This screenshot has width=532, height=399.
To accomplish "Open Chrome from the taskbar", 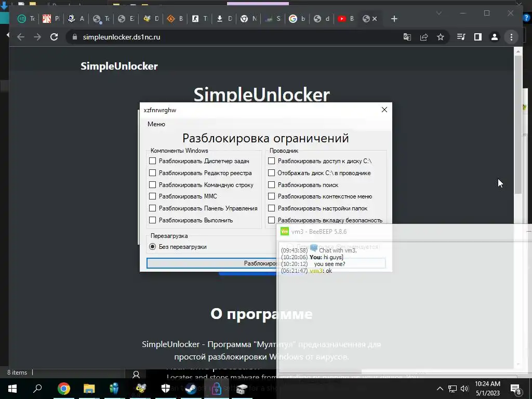I will [64, 389].
